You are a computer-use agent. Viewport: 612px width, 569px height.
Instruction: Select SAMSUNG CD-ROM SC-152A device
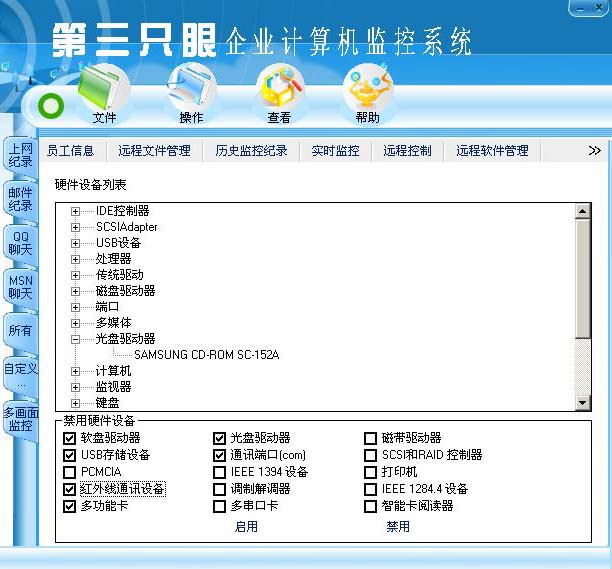(x=206, y=355)
